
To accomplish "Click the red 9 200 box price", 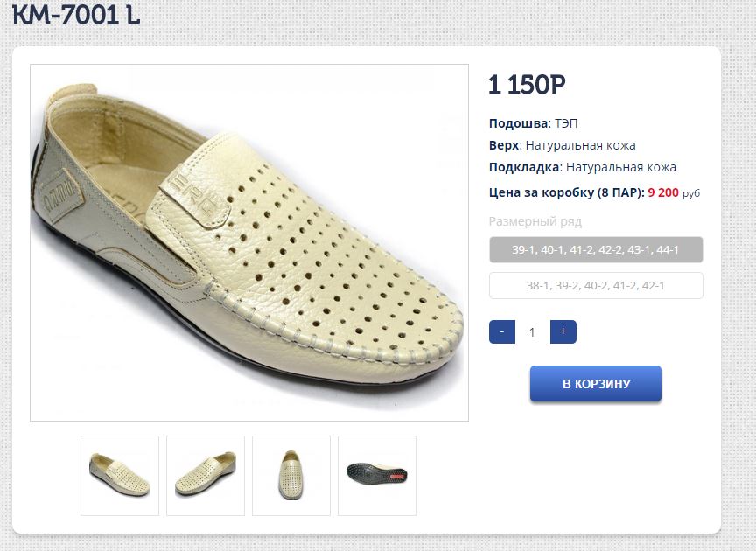I will 663,192.
